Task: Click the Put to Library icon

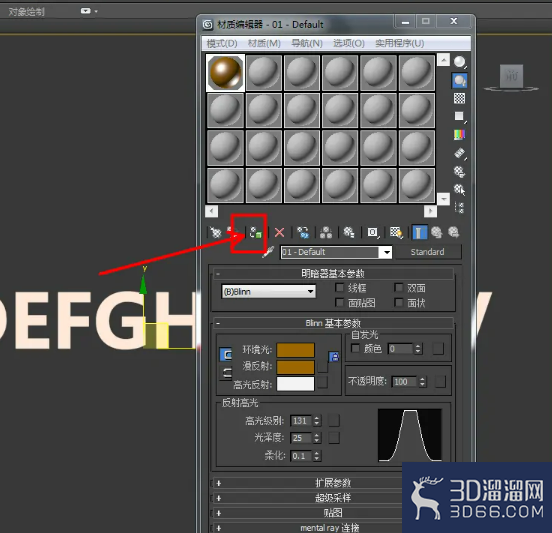Action: tap(349, 232)
